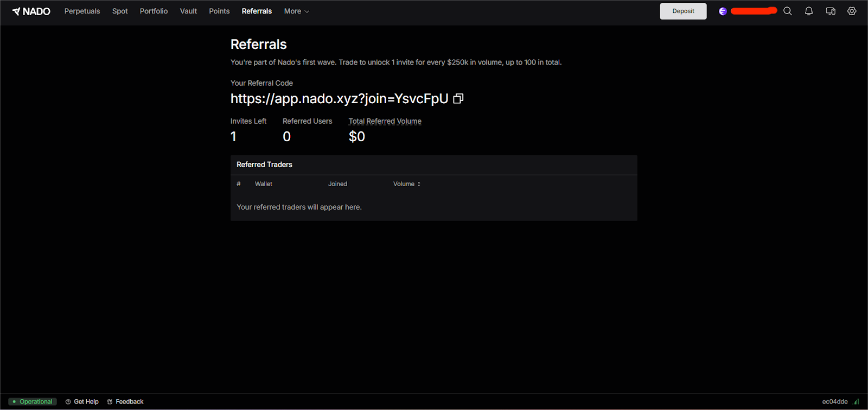Click the Referrals page heading
868x410 pixels.
[x=259, y=45]
